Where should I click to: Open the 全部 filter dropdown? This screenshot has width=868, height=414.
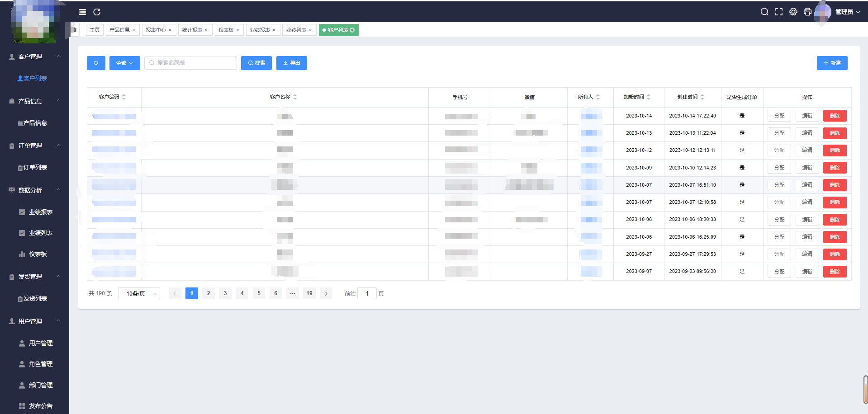(x=125, y=63)
